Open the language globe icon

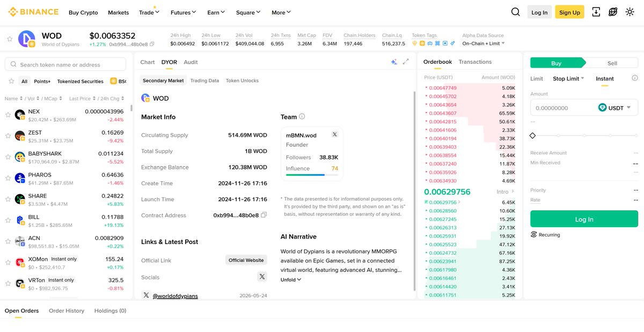point(613,12)
